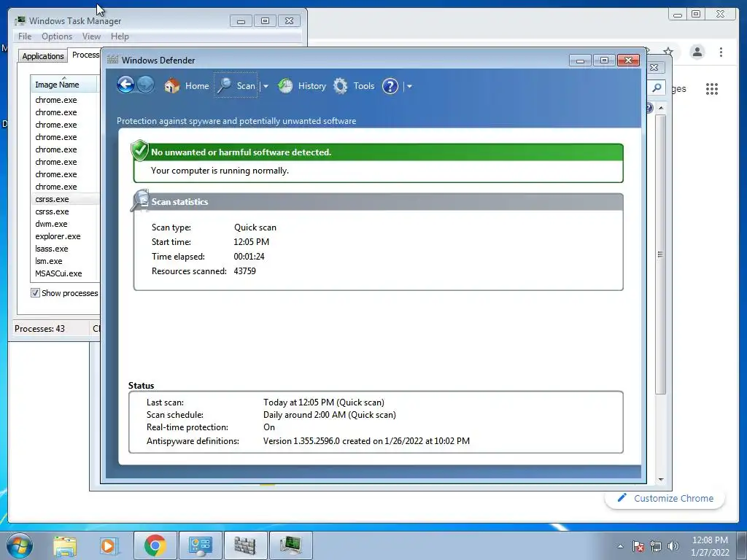Screen dimensions: 747x560
Task: Open the Task Manager Help menu
Action: pyautogui.click(x=120, y=36)
